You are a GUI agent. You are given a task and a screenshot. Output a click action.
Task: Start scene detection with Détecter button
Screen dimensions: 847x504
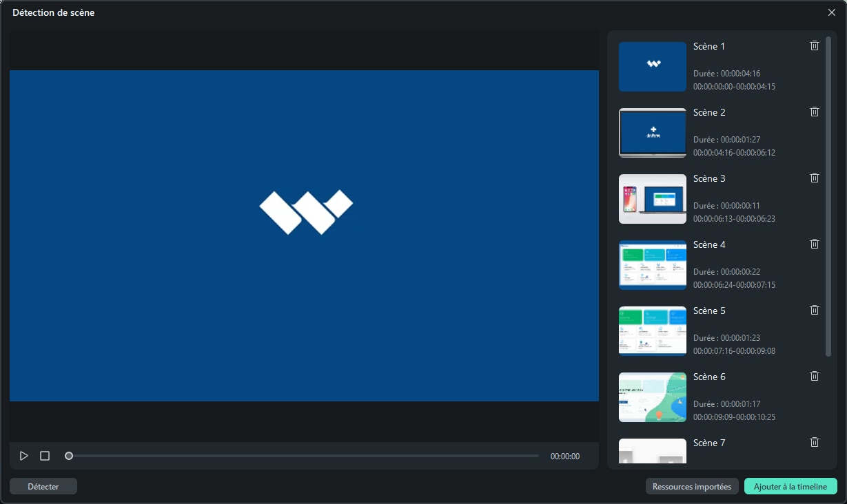(43, 486)
